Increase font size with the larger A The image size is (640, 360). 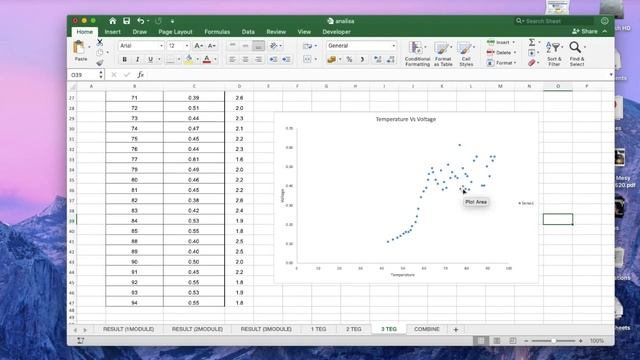point(198,46)
